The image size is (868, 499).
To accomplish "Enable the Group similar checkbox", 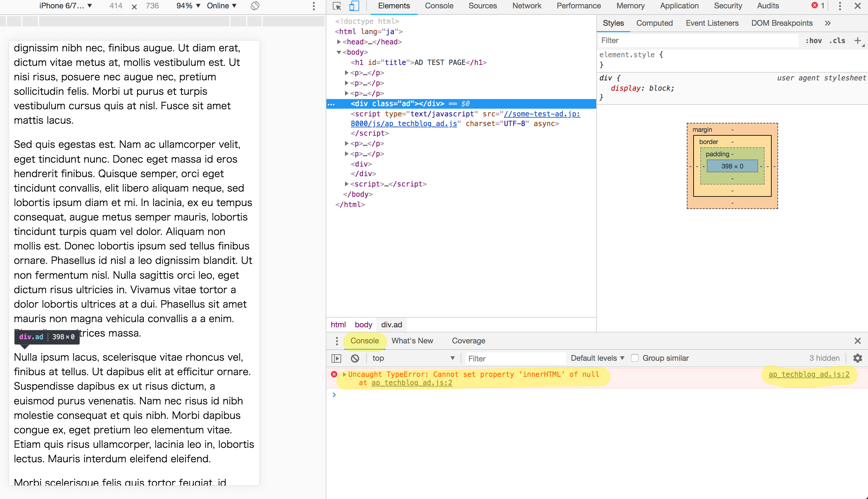I will 634,358.
